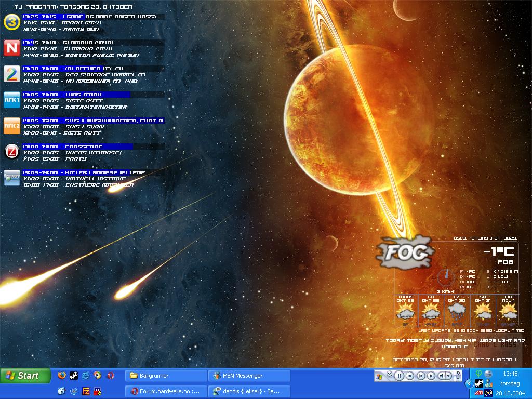This screenshot has width=532, height=399.
Task: Select the Becker program row
Action: 94,69
